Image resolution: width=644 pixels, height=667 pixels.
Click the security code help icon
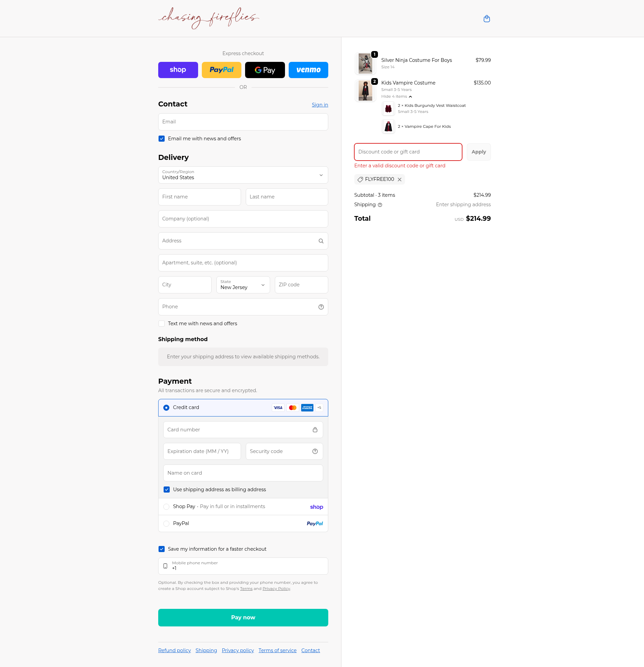315,451
